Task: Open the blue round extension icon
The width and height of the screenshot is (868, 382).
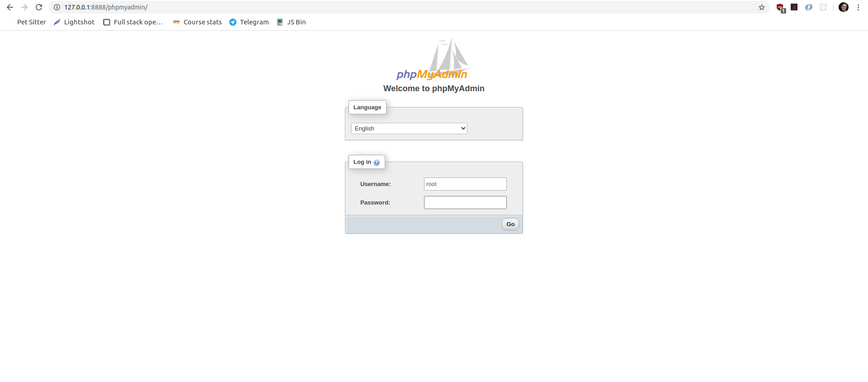Action: click(809, 7)
